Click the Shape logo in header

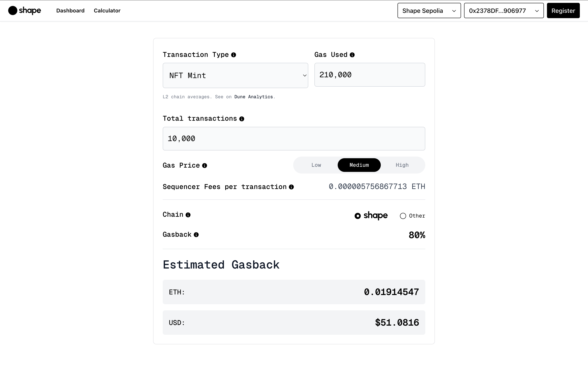click(x=24, y=10)
